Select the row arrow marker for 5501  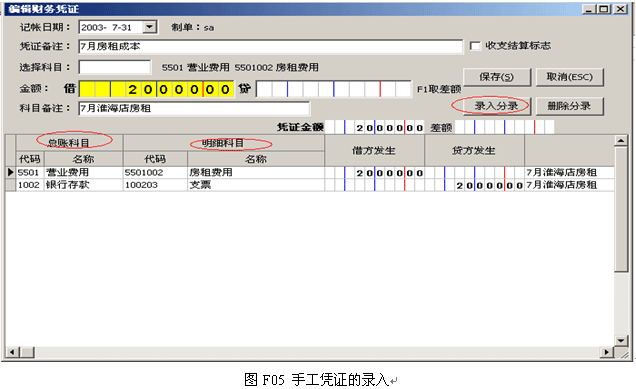click(x=11, y=172)
